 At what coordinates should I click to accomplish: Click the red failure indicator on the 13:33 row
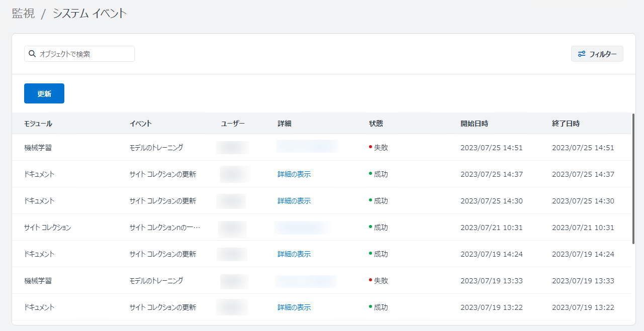(x=370, y=281)
